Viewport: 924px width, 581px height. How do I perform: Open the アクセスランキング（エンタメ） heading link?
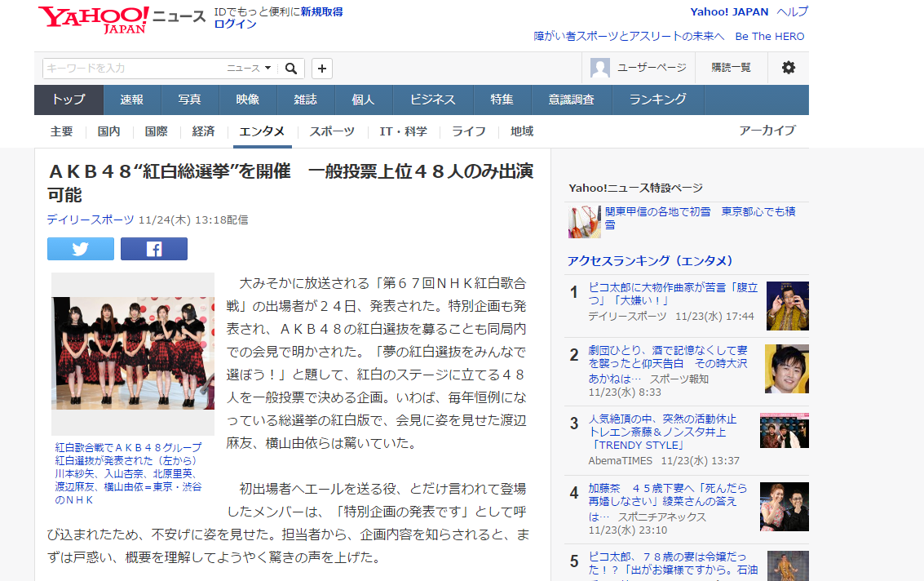tap(650, 260)
